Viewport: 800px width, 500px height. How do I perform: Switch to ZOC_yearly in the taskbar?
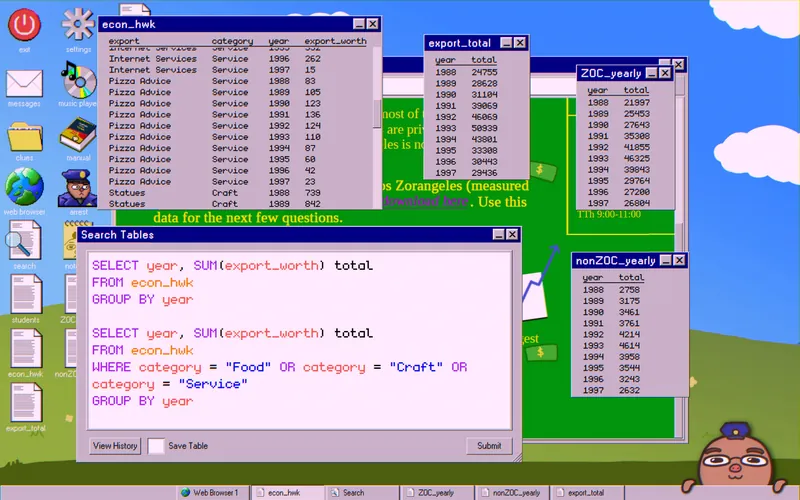[437, 493]
